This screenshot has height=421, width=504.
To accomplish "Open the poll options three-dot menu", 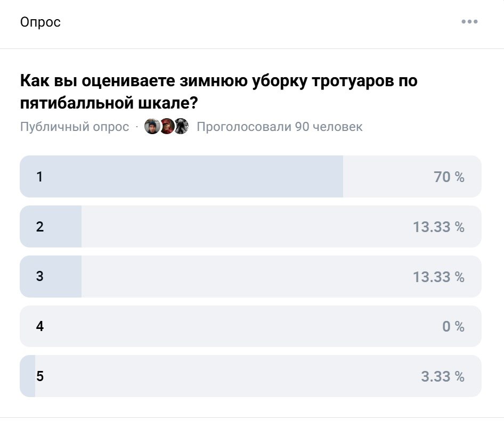I will (x=470, y=22).
